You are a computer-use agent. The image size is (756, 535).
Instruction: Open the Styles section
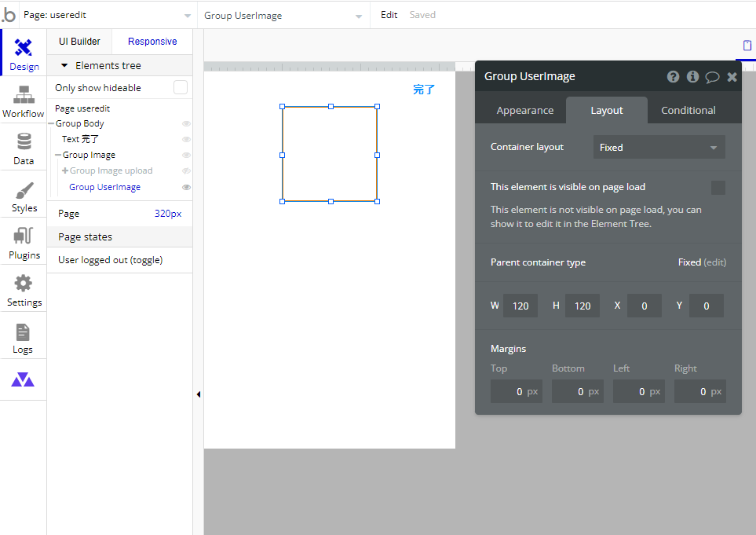pos(24,196)
